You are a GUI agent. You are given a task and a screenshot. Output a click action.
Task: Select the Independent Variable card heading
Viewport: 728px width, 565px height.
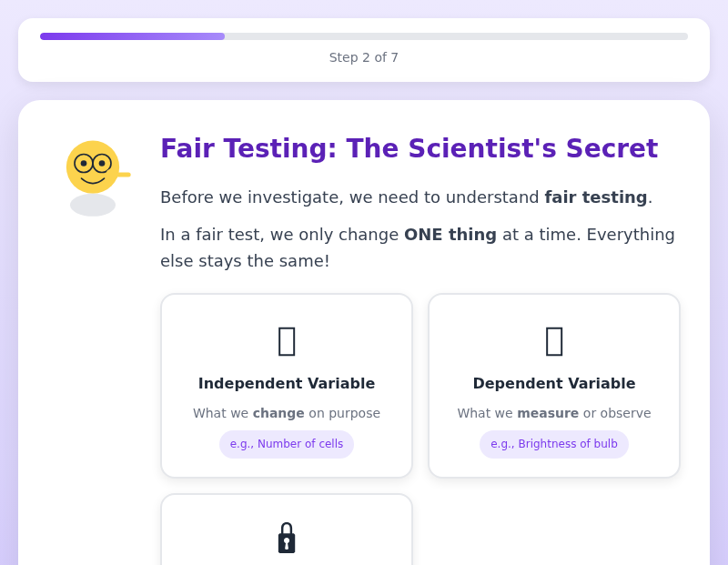(x=287, y=384)
